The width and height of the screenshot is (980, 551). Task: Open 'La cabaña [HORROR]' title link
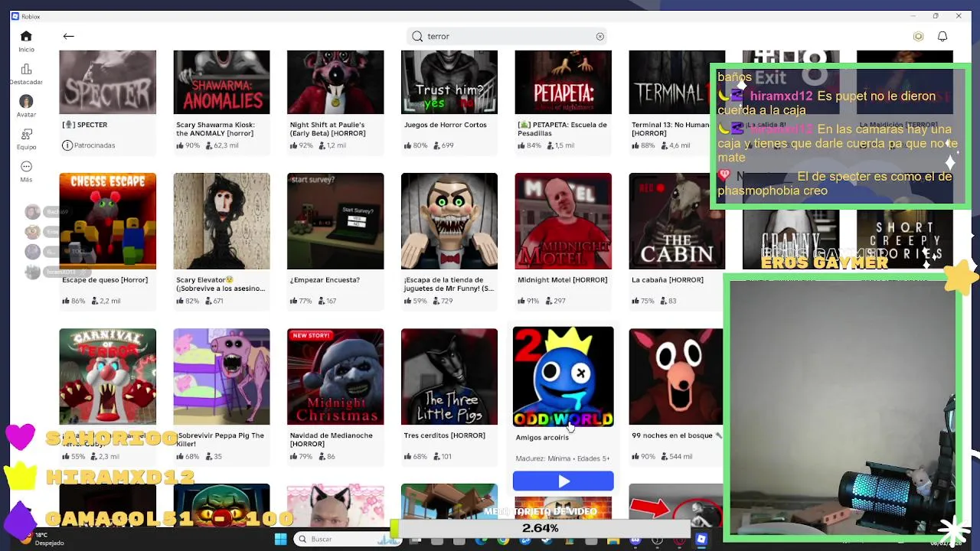pos(667,280)
